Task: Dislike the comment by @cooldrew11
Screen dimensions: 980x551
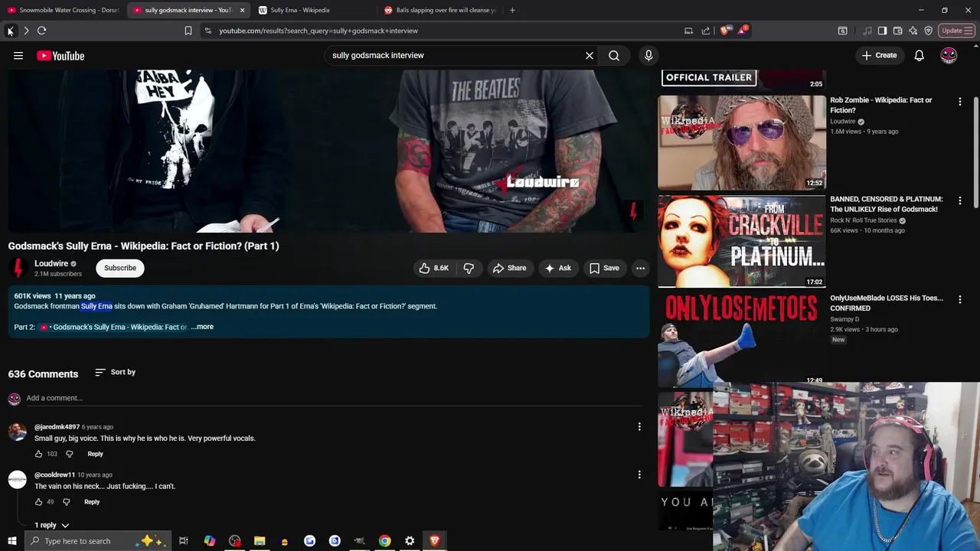Action: click(x=66, y=502)
